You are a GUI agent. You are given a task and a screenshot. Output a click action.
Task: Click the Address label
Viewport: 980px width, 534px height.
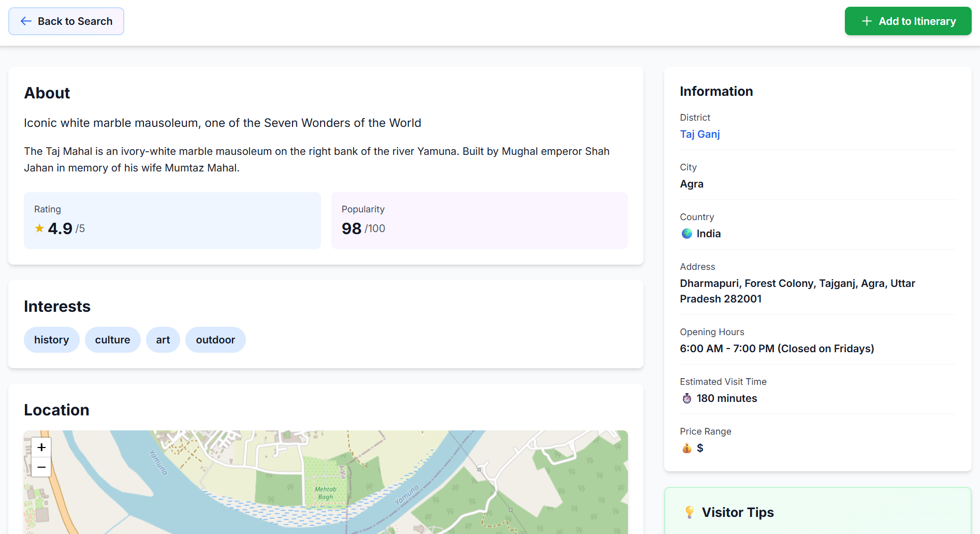(x=697, y=267)
